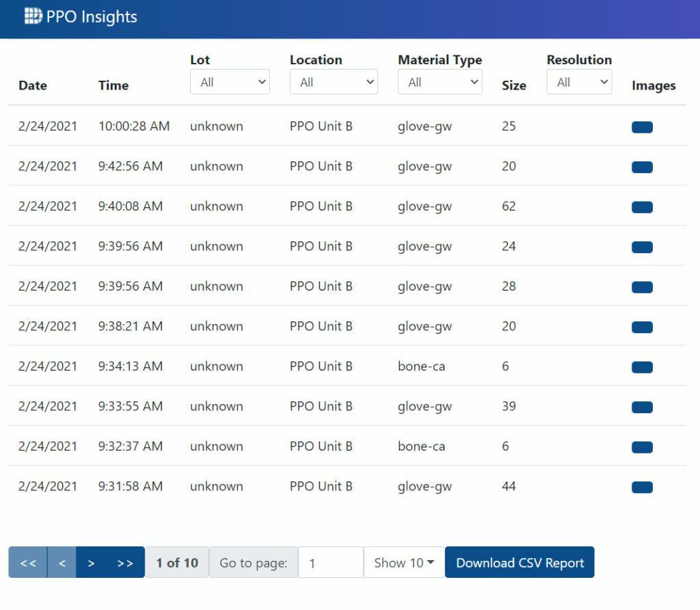Expand the Location filter dropdown
The height and width of the screenshot is (610, 700).
tap(334, 81)
